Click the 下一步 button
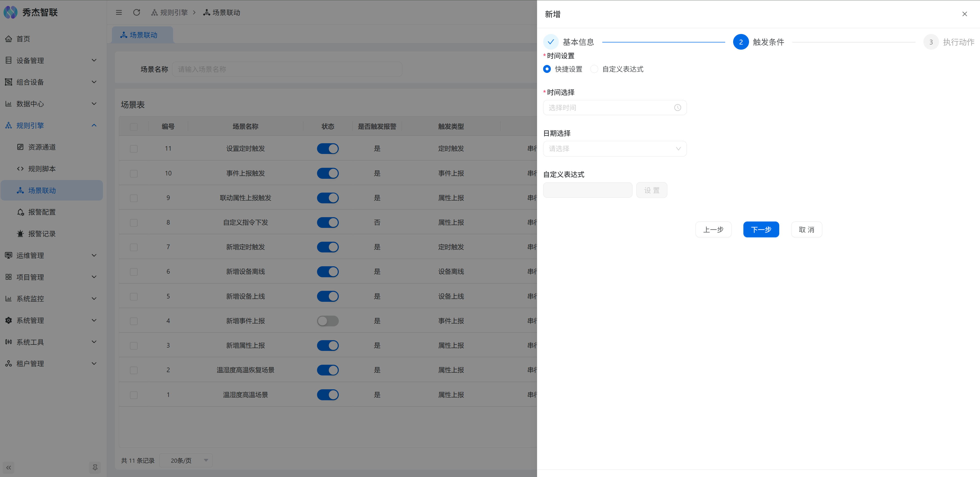This screenshot has height=477, width=980. (x=761, y=230)
